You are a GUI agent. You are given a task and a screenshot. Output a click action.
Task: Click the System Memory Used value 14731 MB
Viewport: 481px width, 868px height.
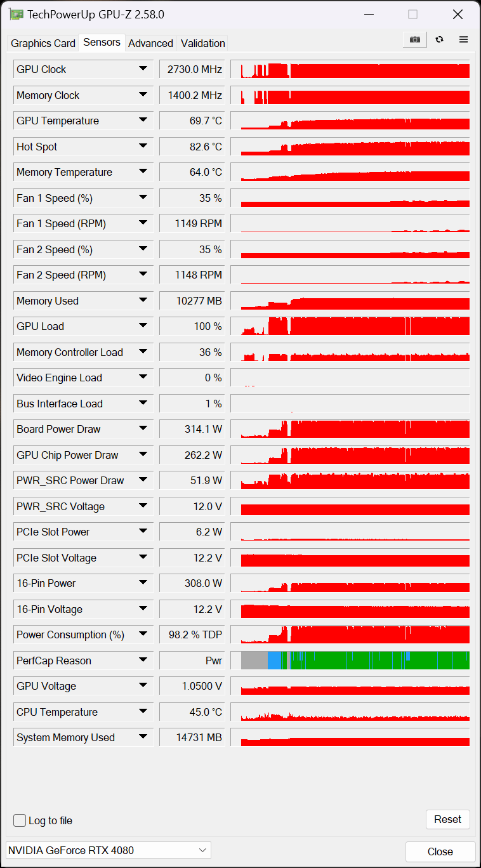192,737
